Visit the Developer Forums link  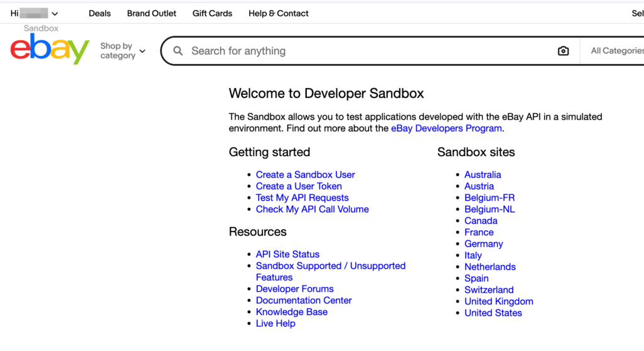[294, 289]
